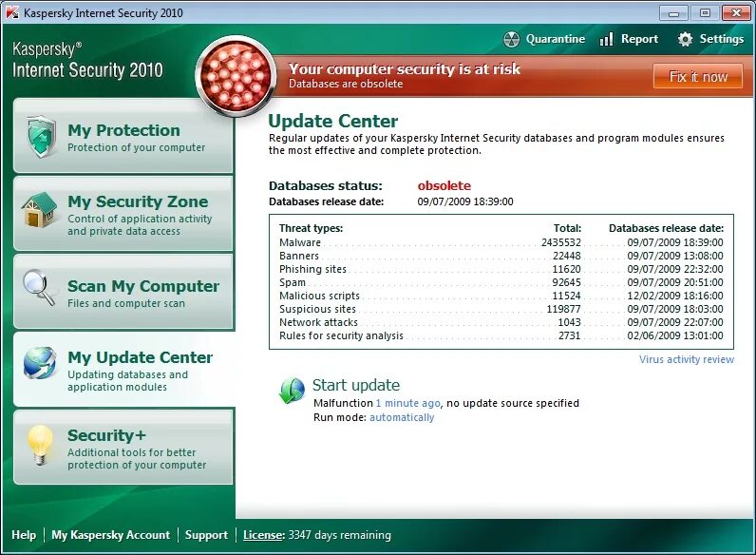Click the Fix it now button
The width and height of the screenshot is (756, 555).
[x=698, y=76]
